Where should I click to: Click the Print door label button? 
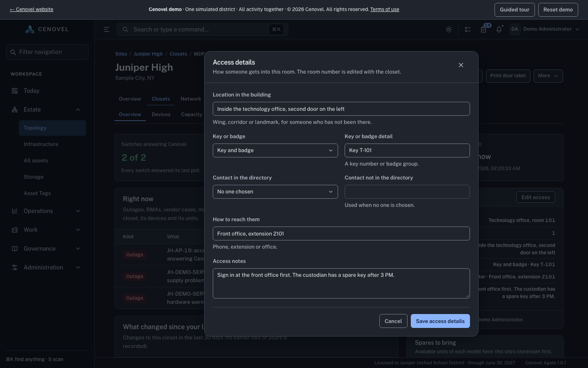point(508,76)
